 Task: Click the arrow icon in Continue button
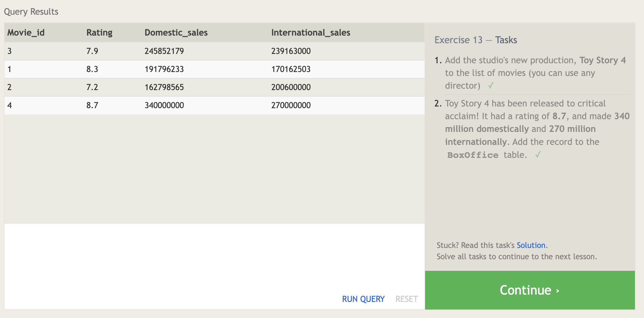[558, 291]
